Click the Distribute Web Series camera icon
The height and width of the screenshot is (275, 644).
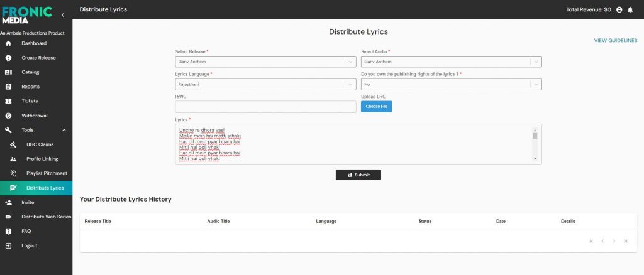pos(8,217)
